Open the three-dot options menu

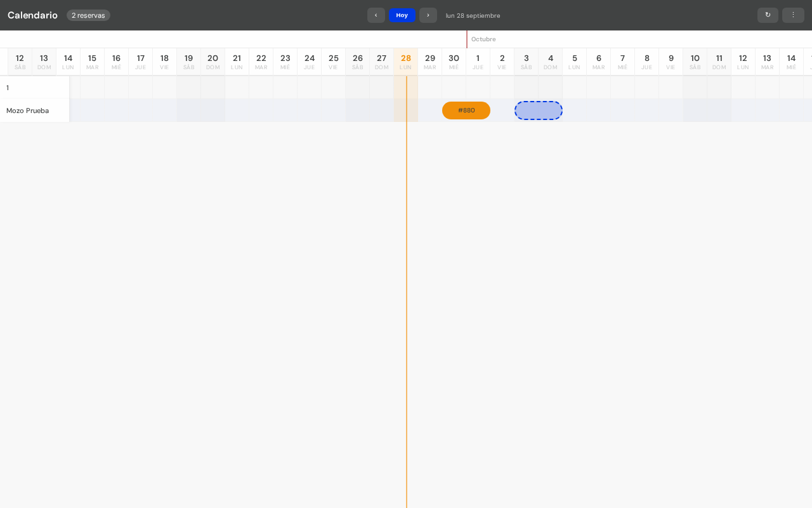(793, 15)
